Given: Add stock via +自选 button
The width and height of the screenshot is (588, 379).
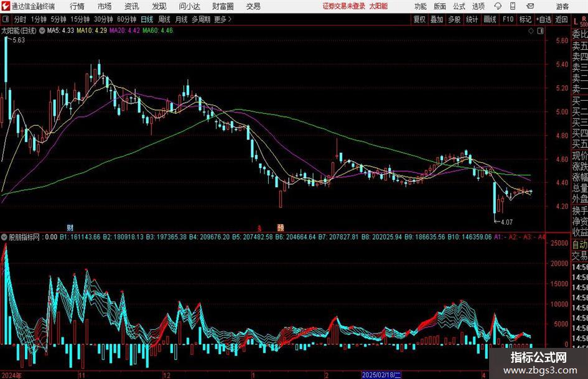Looking at the screenshot, I should [x=544, y=19].
